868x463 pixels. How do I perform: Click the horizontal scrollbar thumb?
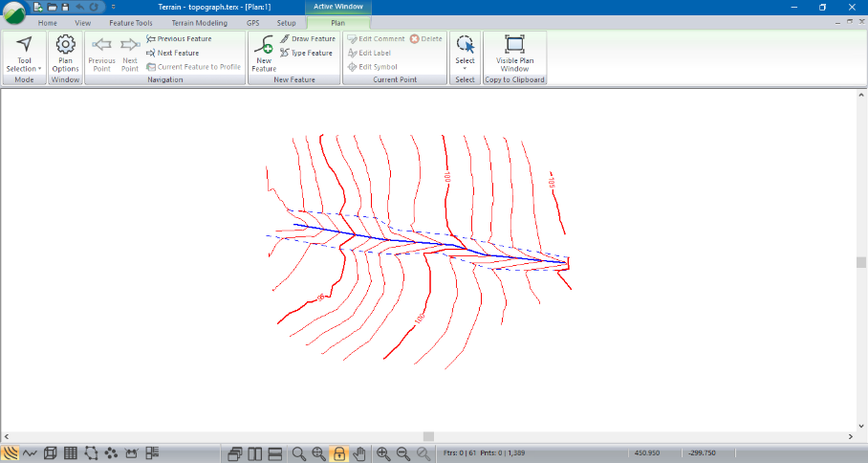click(x=428, y=436)
